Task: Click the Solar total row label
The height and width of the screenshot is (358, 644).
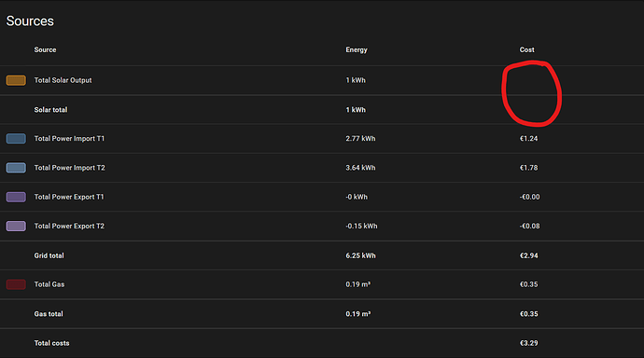Action: (50, 110)
